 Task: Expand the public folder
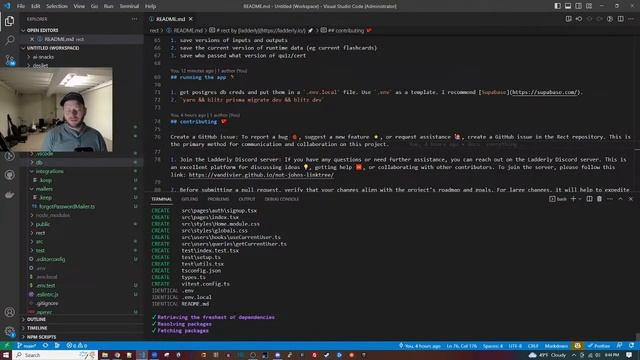click(x=42, y=224)
